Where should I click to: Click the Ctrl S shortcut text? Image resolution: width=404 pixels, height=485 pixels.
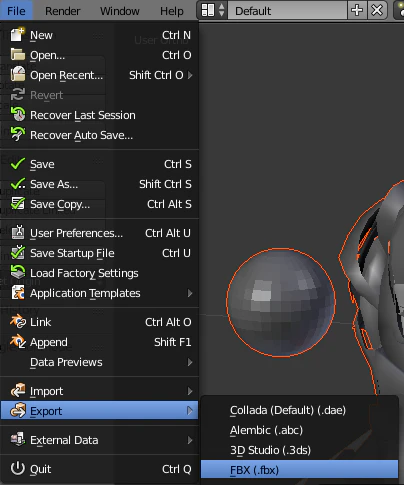point(178,164)
